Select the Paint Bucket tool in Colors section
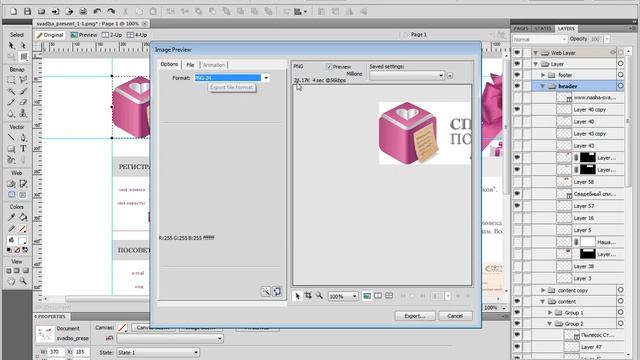 23,217
